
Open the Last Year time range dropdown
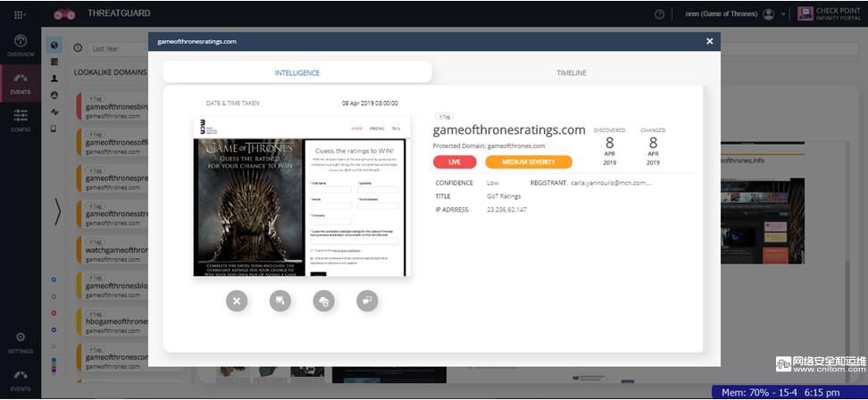(x=116, y=49)
